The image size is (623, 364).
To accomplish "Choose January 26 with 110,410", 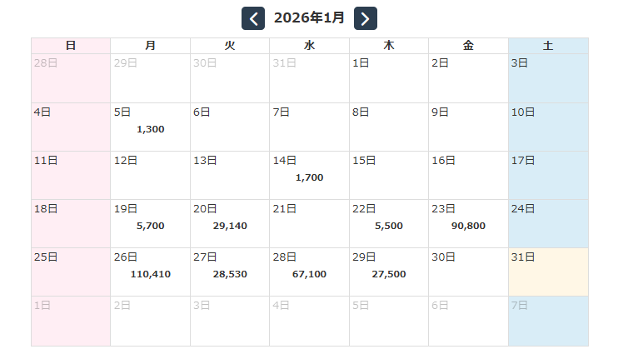I will [150, 272].
